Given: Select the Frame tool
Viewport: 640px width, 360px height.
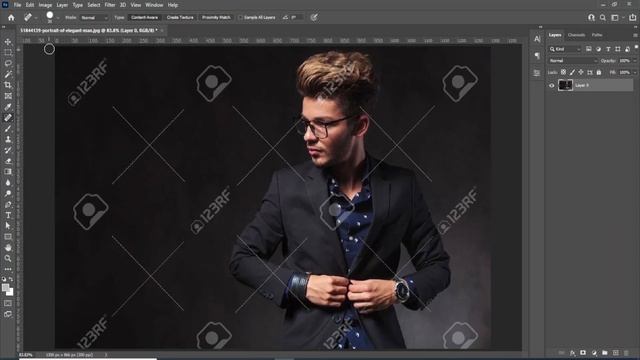Looking at the screenshot, I should [8, 96].
